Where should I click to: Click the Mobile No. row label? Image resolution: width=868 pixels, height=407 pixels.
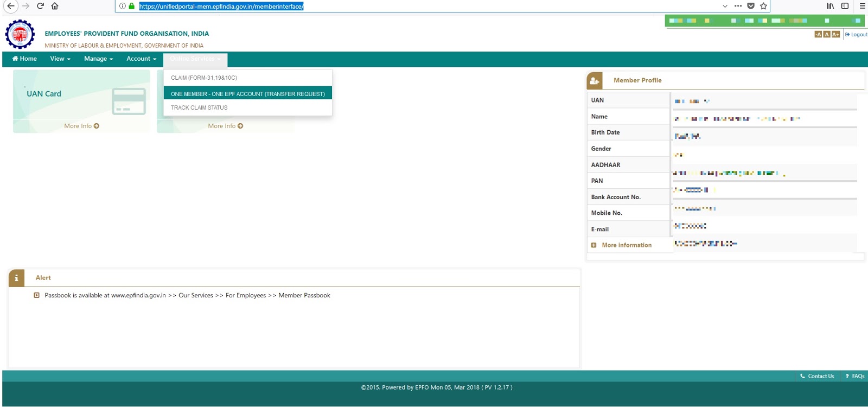point(607,213)
